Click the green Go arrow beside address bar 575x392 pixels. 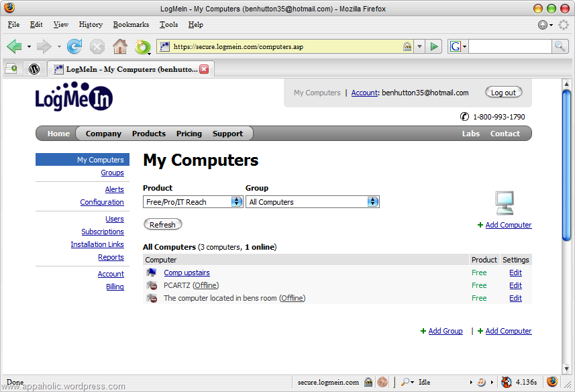click(x=434, y=46)
